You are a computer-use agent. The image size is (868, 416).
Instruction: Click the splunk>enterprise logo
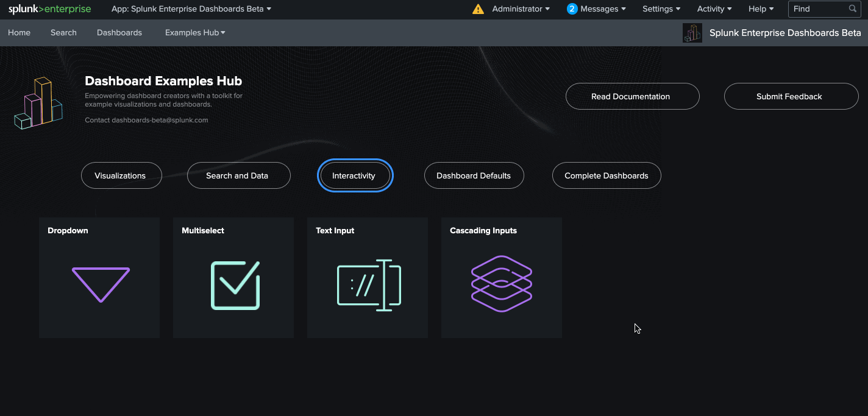point(49,9)
